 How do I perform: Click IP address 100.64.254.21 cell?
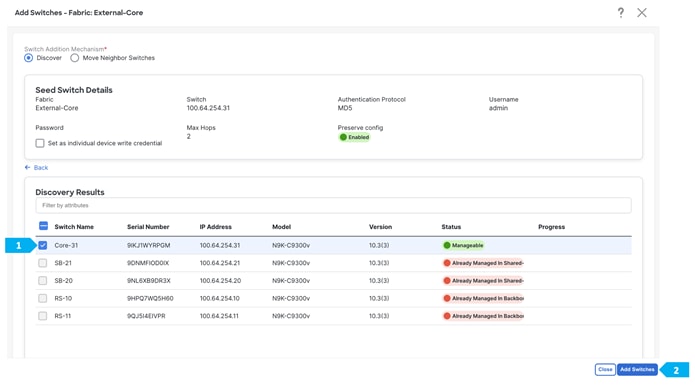pos(220,263)
